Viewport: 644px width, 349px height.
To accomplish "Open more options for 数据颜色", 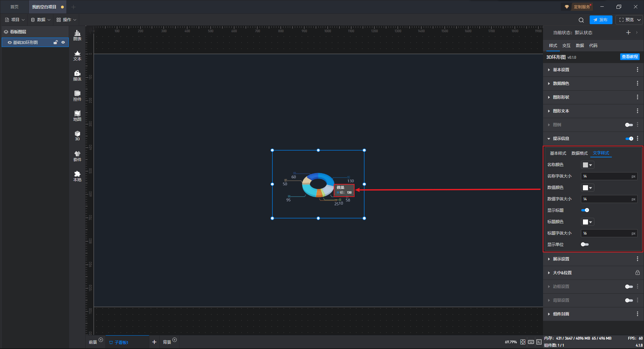I will coord(637,83).
